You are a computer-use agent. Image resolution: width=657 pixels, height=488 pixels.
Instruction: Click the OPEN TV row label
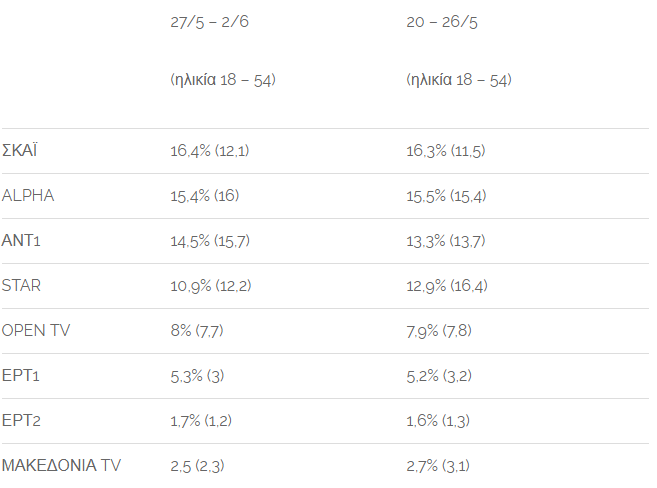[x=36, y=330]
